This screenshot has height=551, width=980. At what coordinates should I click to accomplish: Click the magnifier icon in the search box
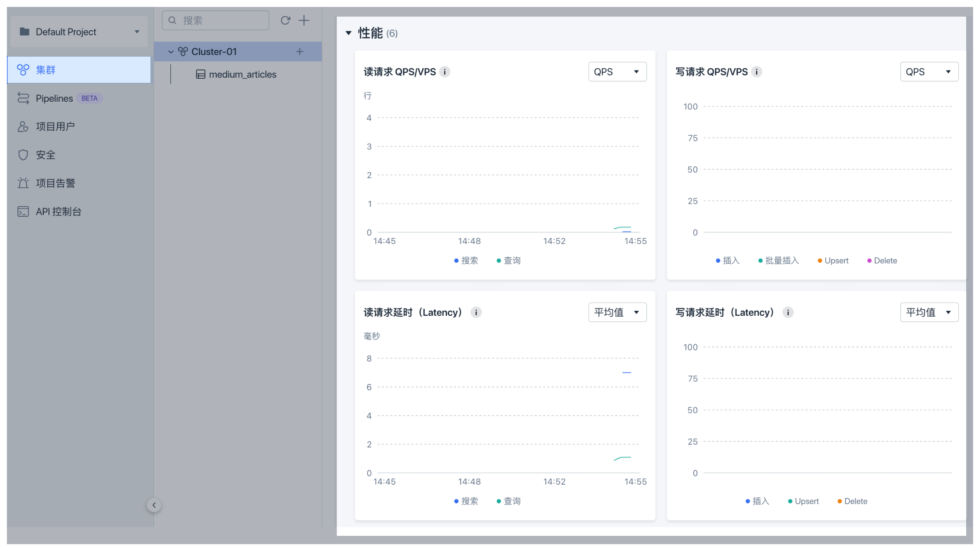(x=173, y=20)
